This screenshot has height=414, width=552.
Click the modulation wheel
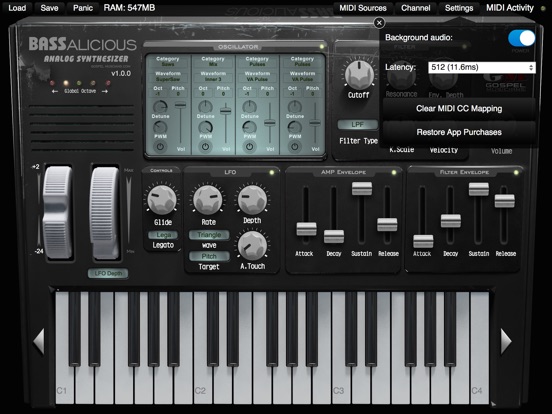click(x=105, y=213)
